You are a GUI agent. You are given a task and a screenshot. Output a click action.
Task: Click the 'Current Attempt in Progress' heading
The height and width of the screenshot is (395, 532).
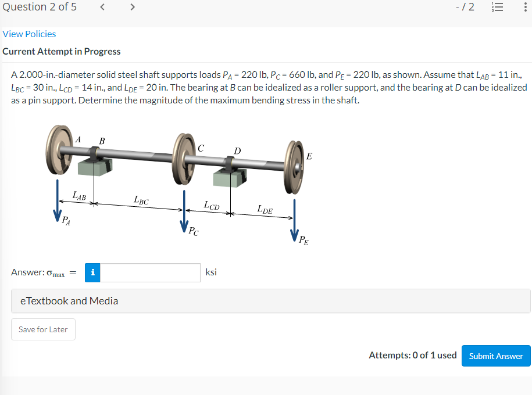pos(62,52)
